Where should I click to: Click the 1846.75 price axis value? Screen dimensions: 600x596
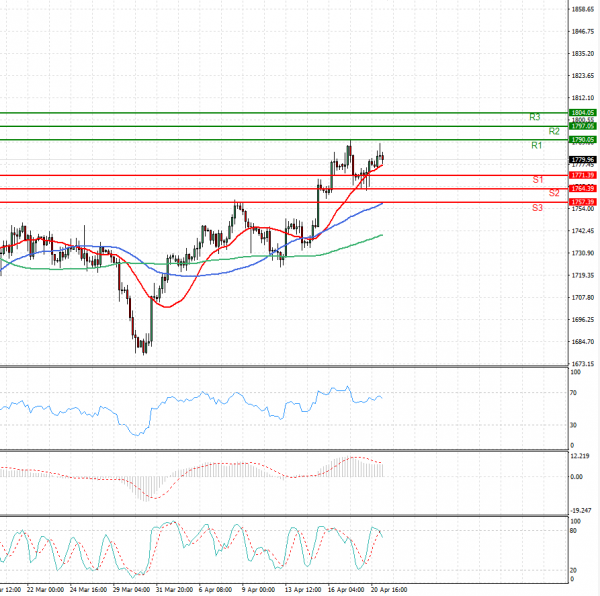click(583, 32)
